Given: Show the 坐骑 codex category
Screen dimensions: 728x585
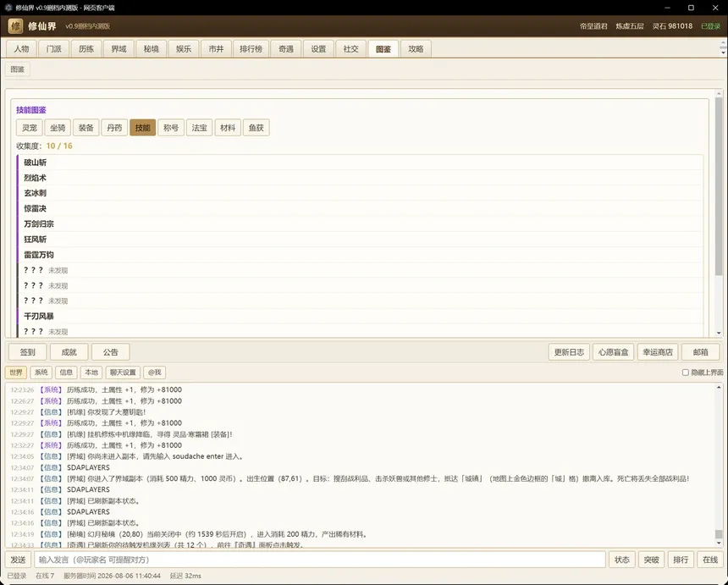Looking at the screenshot, I should pyautogui.click(x=58, y=128).
